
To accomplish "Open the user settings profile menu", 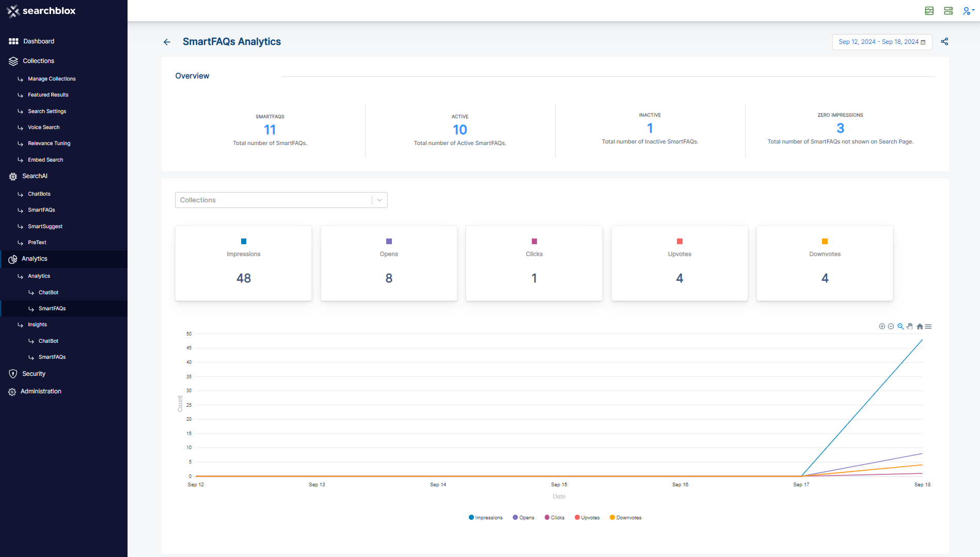I will coord(968,11).
